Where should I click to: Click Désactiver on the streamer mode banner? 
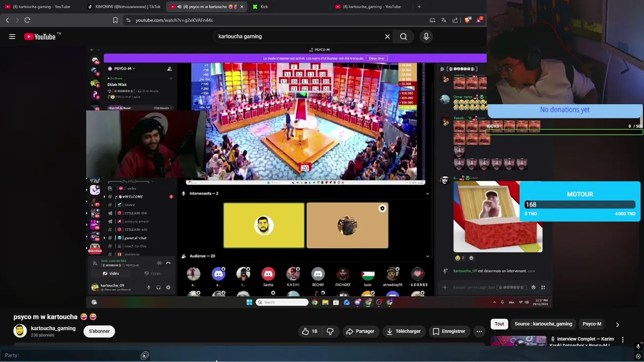point(376,58)
